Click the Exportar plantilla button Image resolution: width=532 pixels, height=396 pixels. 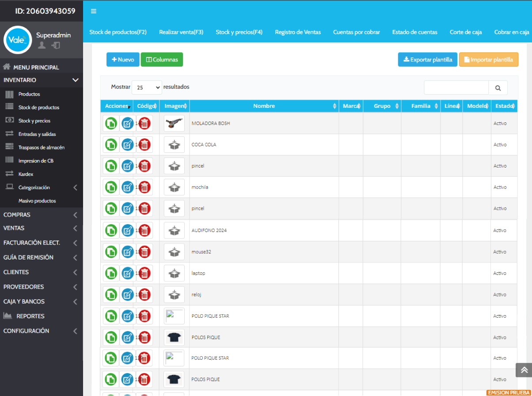427,60
